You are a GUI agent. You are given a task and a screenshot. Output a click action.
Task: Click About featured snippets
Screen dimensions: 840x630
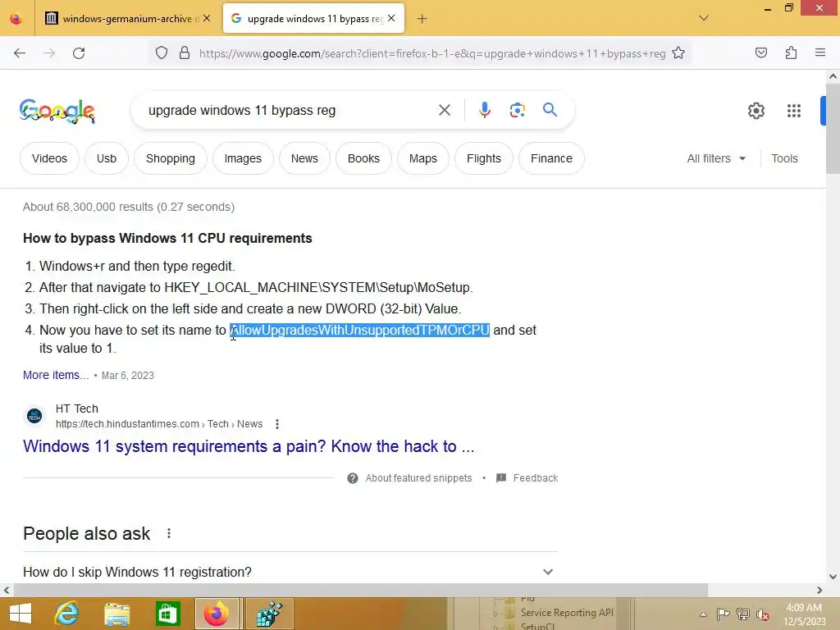click(x=418, y=478)
